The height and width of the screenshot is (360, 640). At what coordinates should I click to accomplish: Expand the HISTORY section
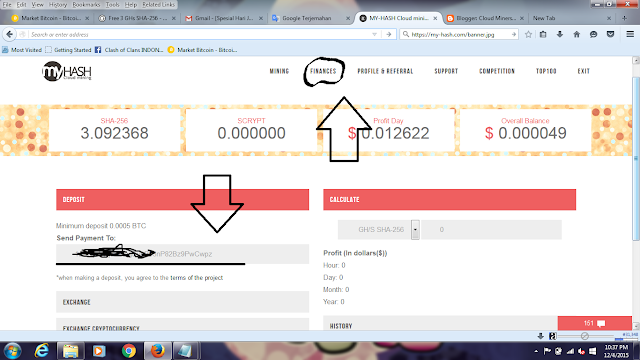coord(440,323)
